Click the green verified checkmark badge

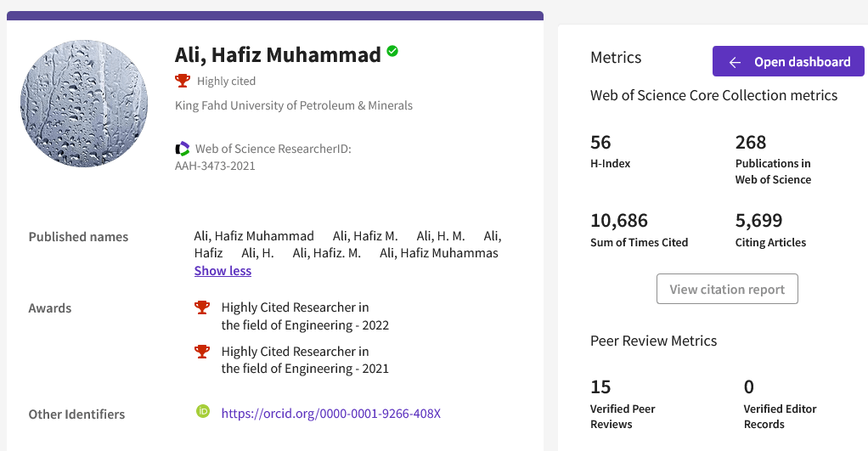[392, 52]
